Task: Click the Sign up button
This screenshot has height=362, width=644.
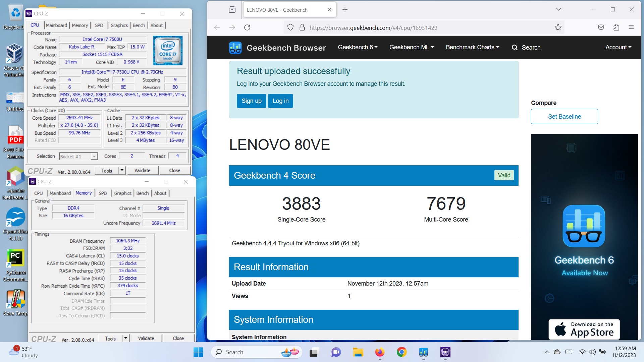Action: [x=252, y=101]
